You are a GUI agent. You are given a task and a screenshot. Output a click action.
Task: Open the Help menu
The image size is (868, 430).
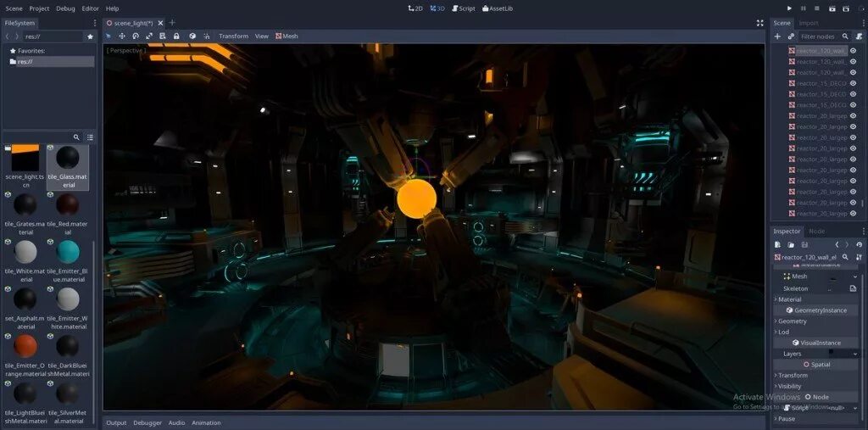[x=113, y=8]
